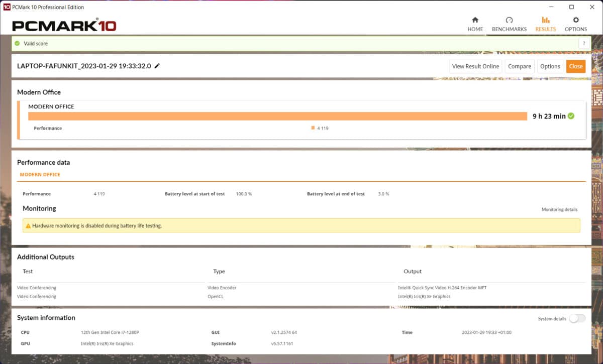
Task: Click the 3.0 % battery end value
Action: pos(383,194)
